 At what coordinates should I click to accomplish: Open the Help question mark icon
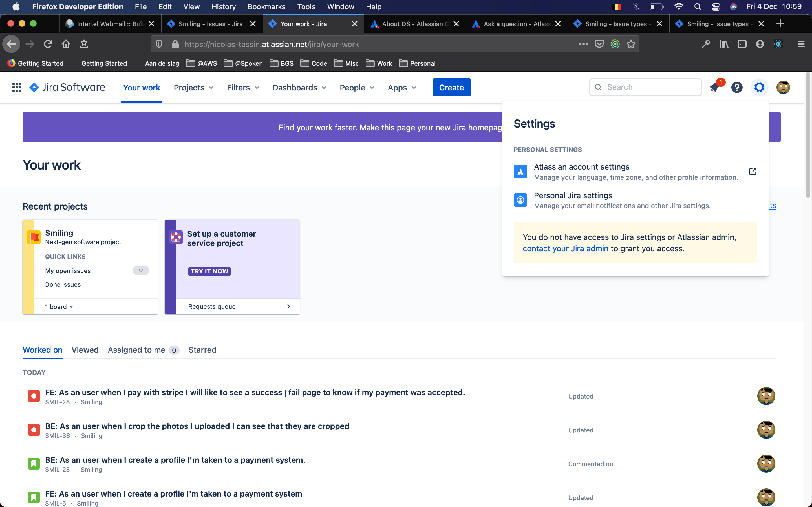[737, 88]
